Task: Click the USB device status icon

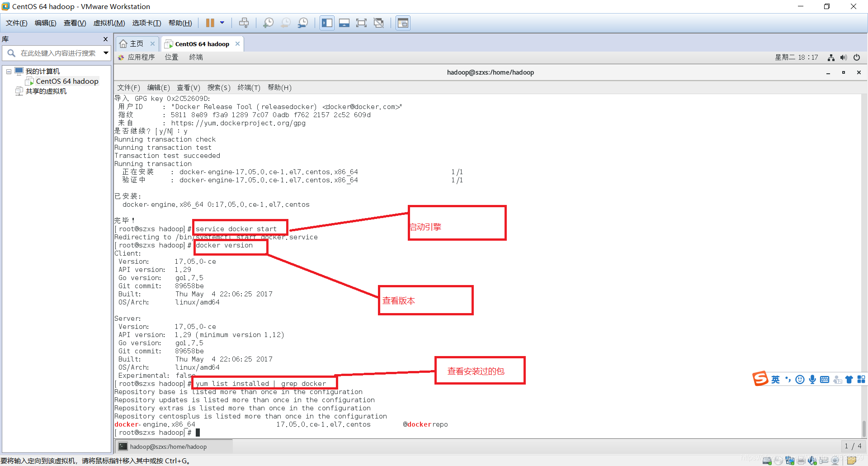Action: point(824,461)
